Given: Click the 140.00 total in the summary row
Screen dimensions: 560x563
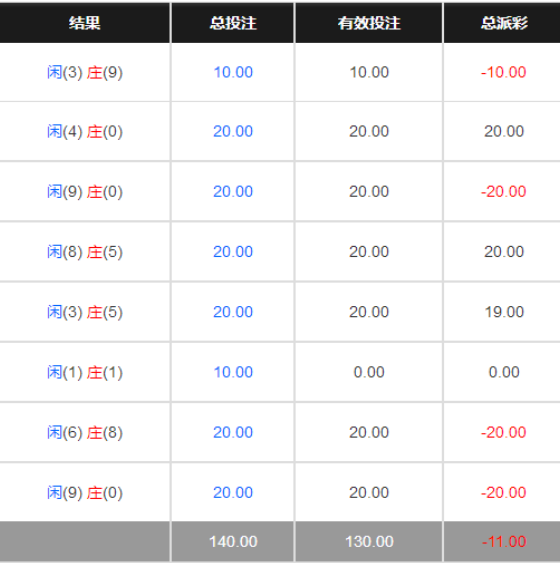Looking at the screenshot, I should coord(233,542).
